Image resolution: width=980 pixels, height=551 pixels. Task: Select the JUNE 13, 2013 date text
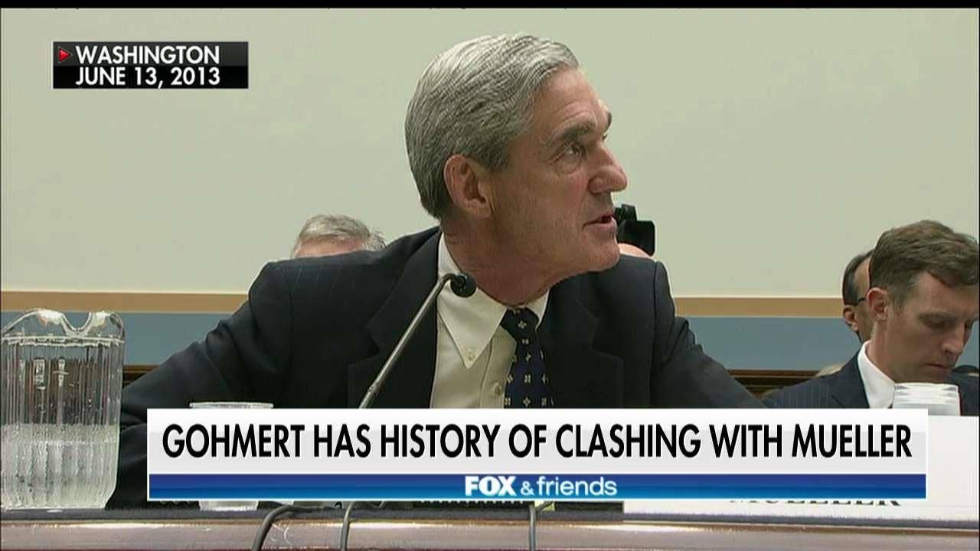tap(147, 77)
